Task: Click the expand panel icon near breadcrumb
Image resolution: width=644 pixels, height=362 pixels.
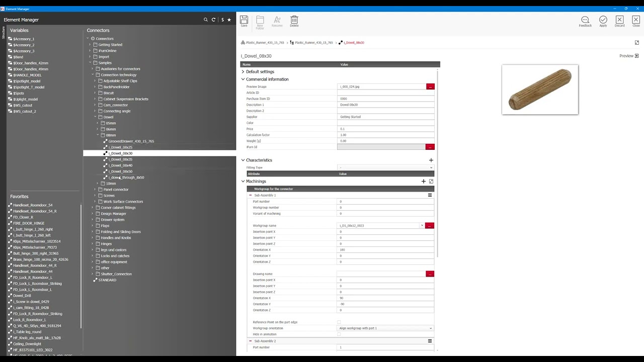Action: click(x=636, y=43)
